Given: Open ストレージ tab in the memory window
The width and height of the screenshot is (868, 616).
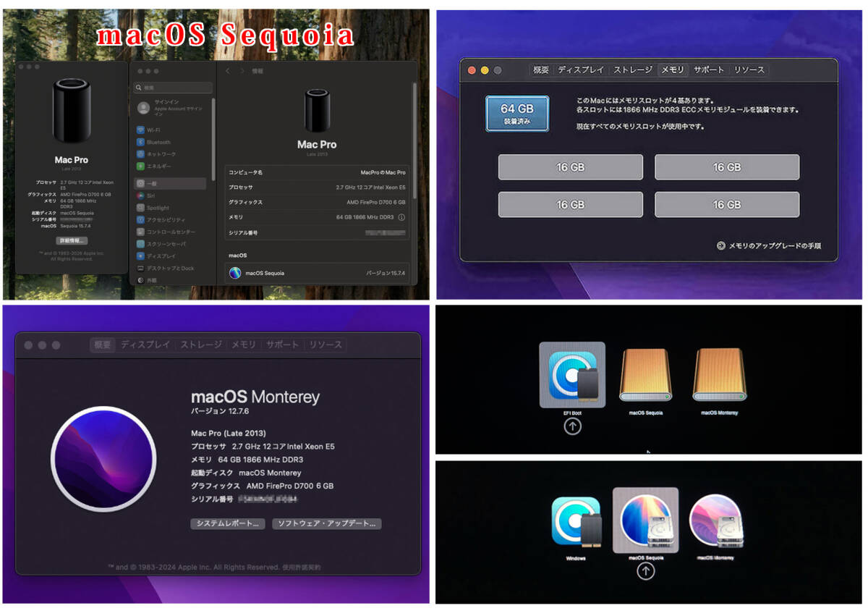Looking at the screenshot, I should (x=633, y=69).
